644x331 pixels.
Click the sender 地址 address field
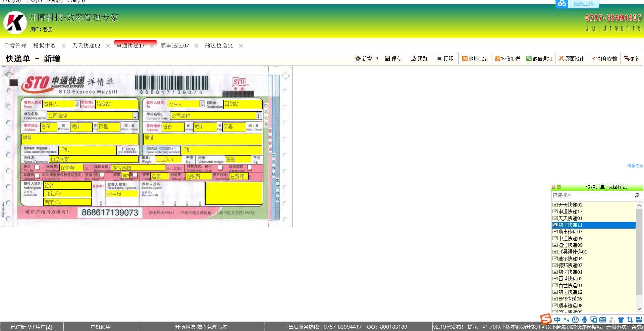tap(80, 139)
